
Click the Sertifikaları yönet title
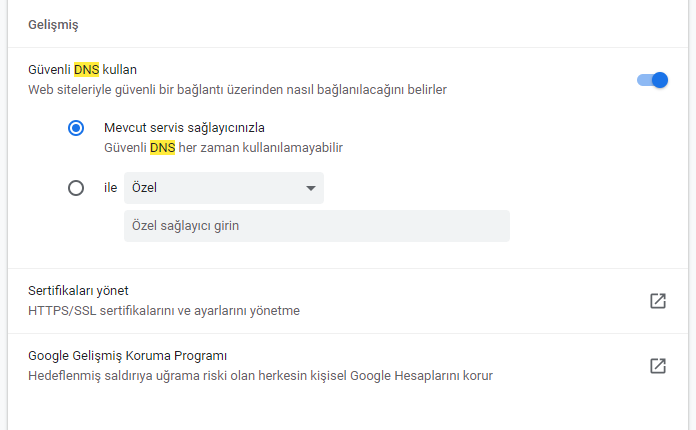[x=78, y=291]
